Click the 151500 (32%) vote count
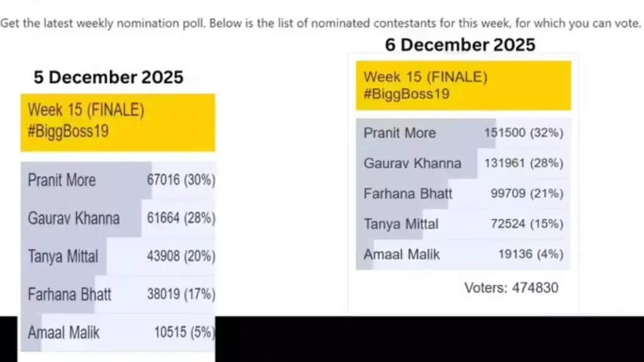This screenshot has width=644, height=362. [523, 133]
